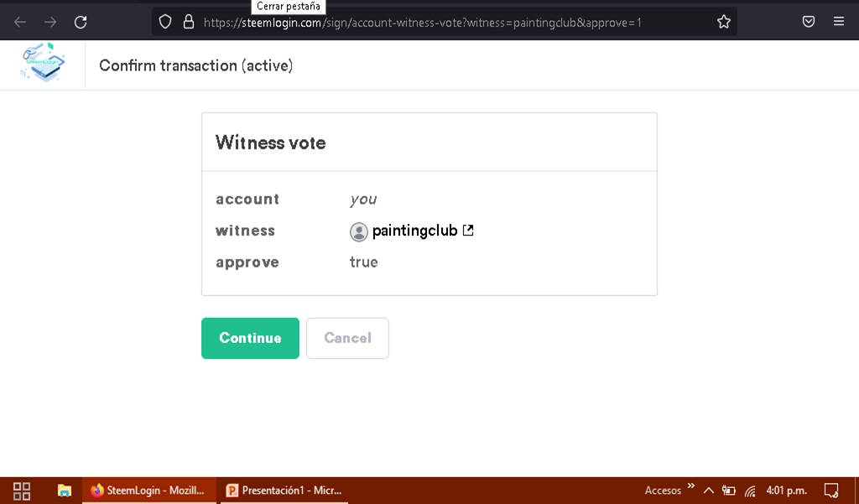Viewport: 859px width, 504px height.
Task: Show hidden system tray icons
Action: tap(708, 491)
